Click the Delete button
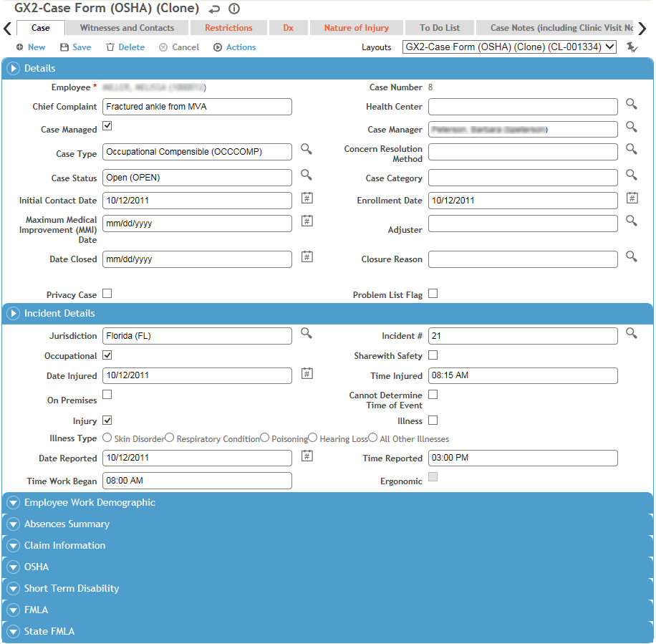Image resolution: width=656 pixels, height=644 pixels. click(x=125, y=47)
